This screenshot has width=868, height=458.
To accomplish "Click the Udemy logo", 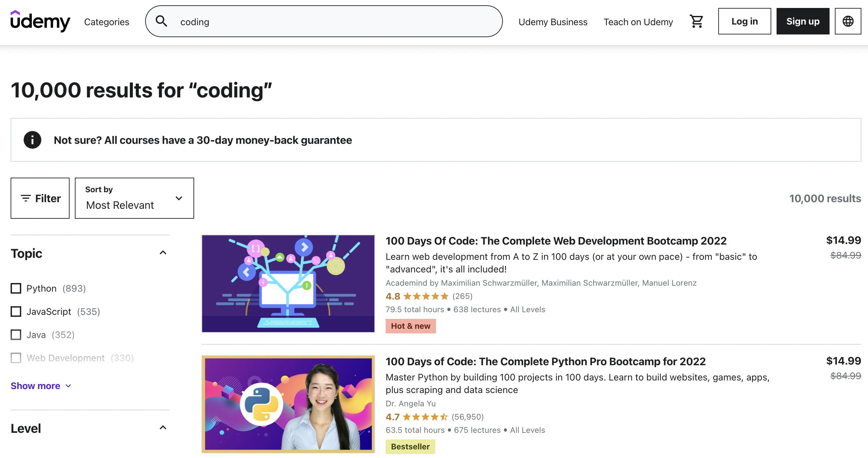I will tap(40, 21).
